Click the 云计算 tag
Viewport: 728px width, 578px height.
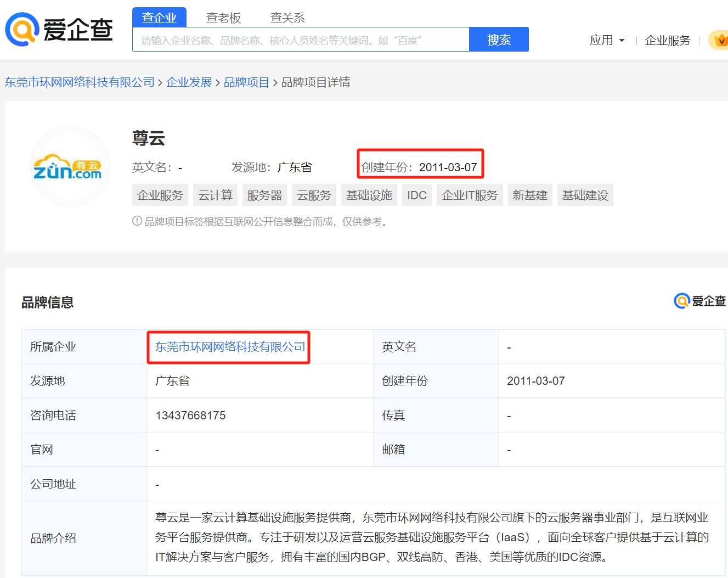pyautogui.click(x=215, y=195)
